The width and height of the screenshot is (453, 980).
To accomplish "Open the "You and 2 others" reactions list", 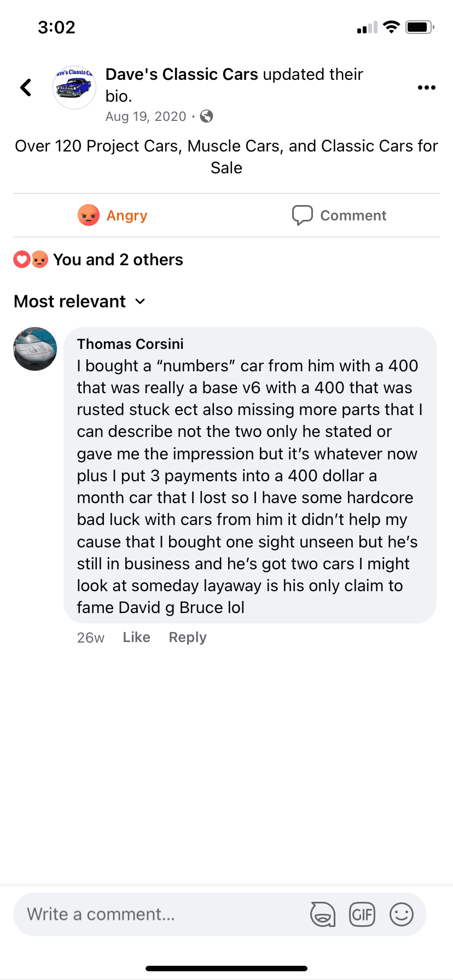I will click(x=118, y=260).
